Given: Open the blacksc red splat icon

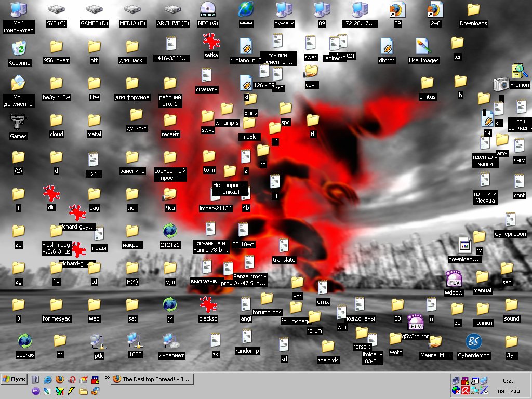Looking at the screenshot, I should (x=208, y=310).
